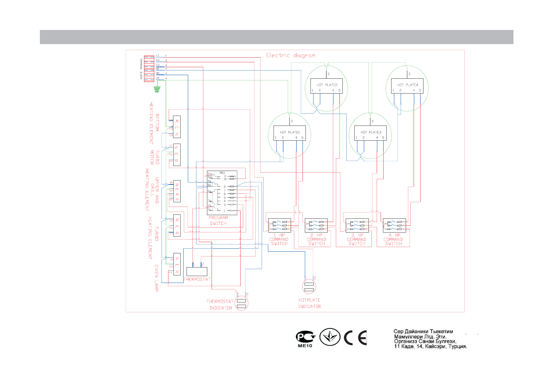The image size is (555, 392).
Task: Click the HOT PLATE3 box
Action: tap(370, 133)
